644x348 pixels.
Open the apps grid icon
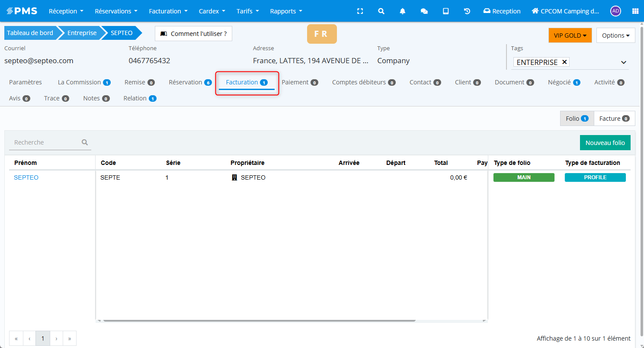click(x=635, y=11)
